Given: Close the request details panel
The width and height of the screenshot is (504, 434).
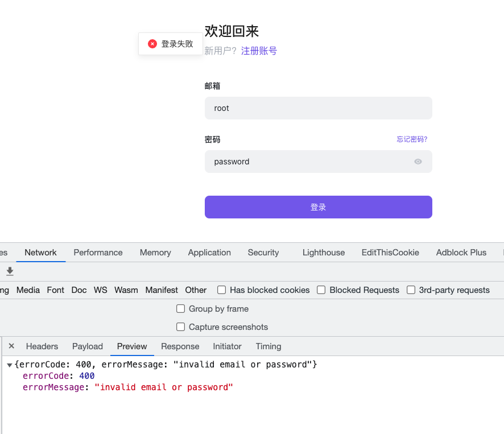Looking at the screenshot, I should click(11, 346).
